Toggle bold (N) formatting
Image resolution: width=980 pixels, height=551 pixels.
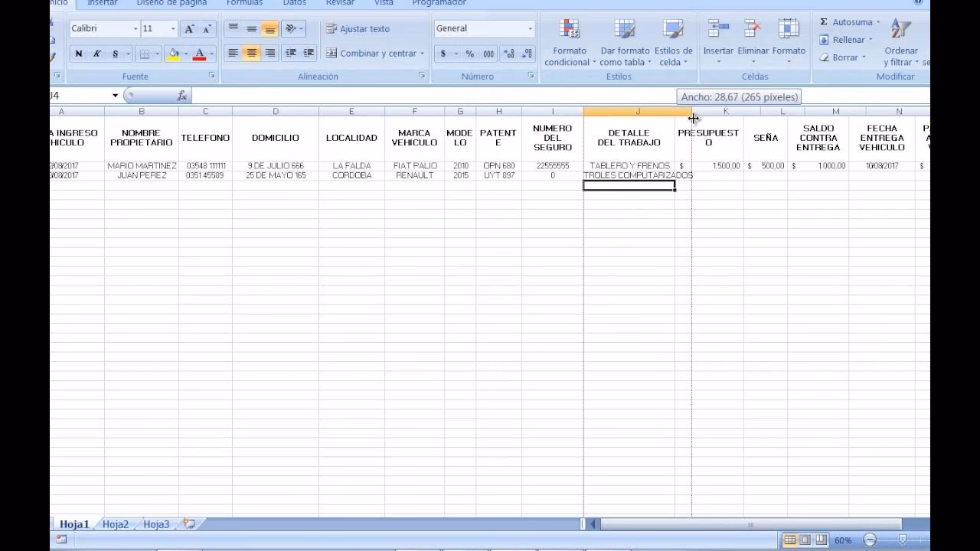(x=79, y=54)
